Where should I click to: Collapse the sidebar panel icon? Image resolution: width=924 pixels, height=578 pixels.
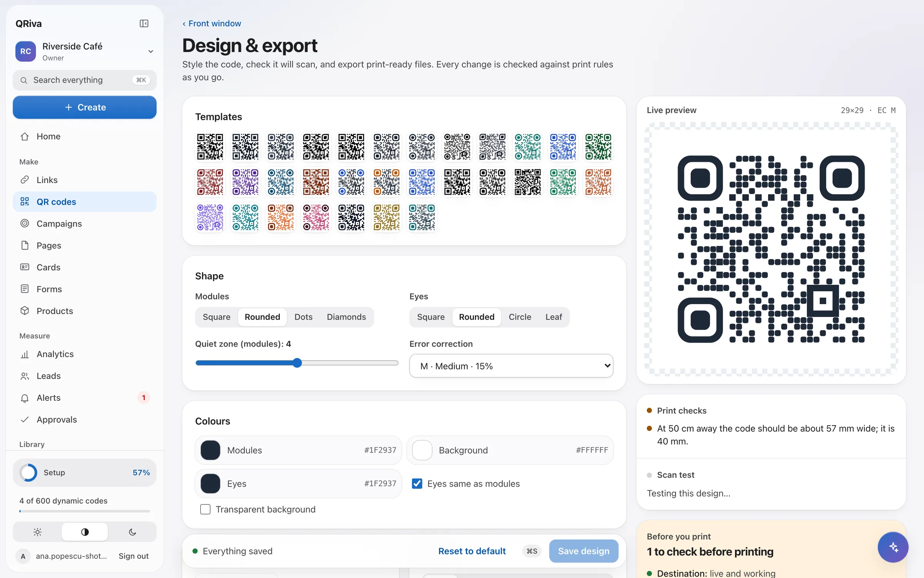[144, 24]
